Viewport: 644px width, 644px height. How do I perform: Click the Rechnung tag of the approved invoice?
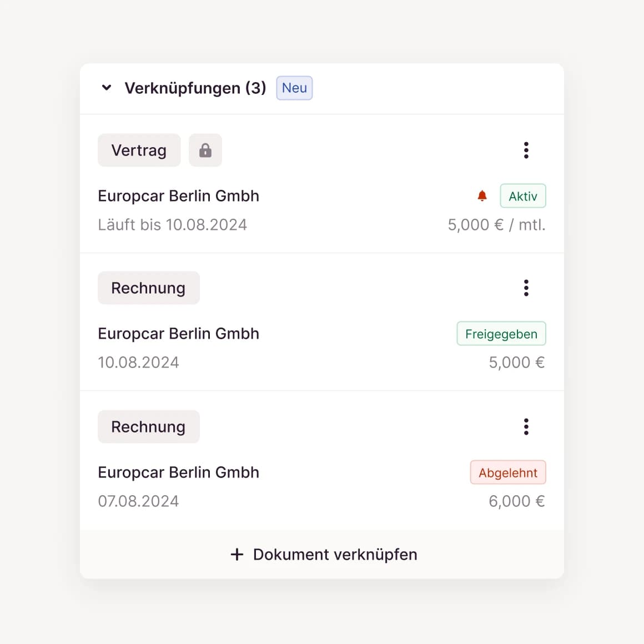click(148, 288)
